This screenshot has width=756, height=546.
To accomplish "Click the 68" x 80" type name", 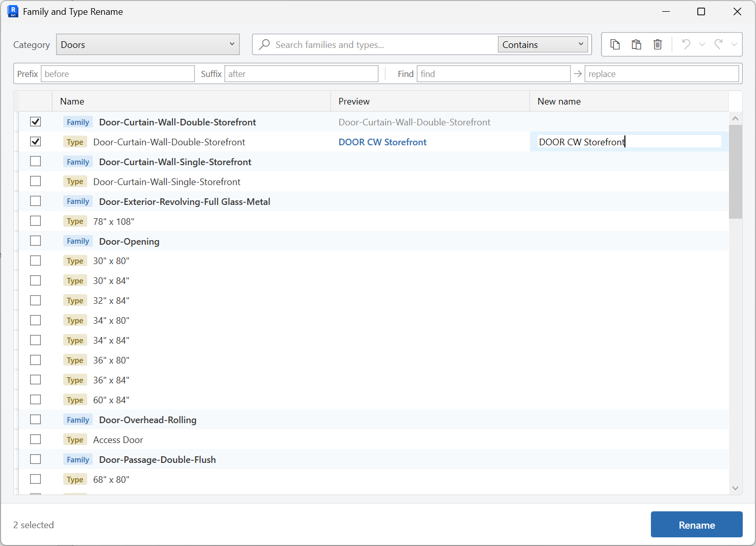I will 111,480.
